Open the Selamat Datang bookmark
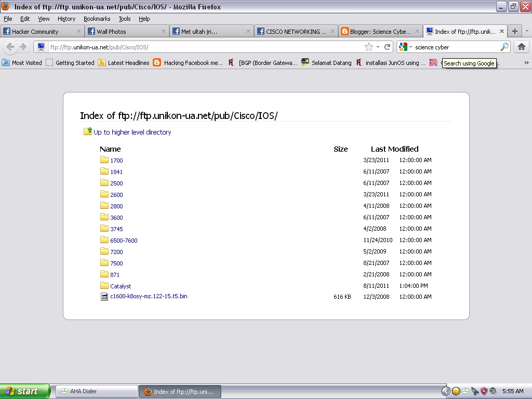532x399 pixels. tap(327, 62)
